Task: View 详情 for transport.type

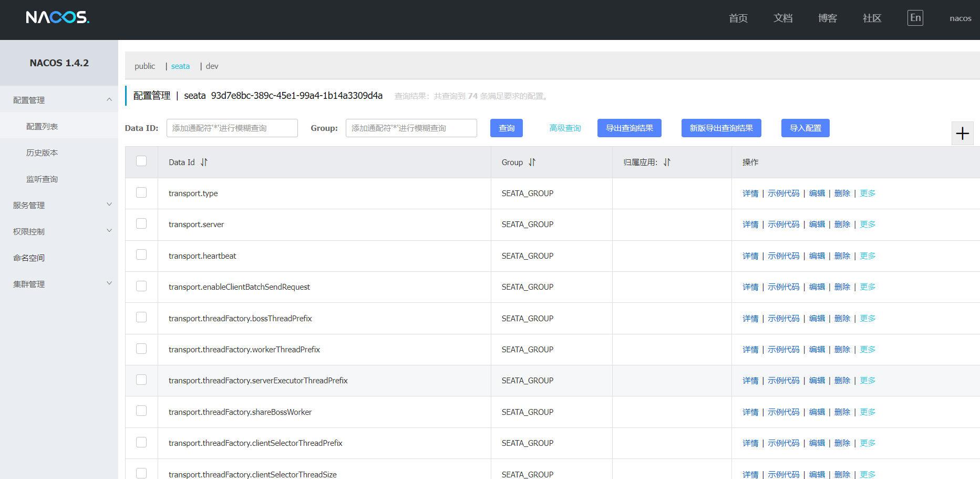Action: point(750,193)
